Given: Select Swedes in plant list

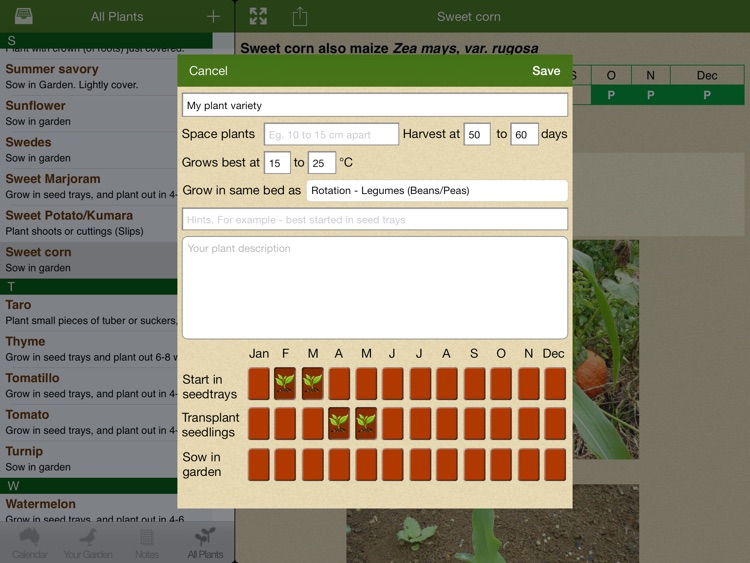Looking at the screenshot, I should pyautogui.click(x=88, y=150).
